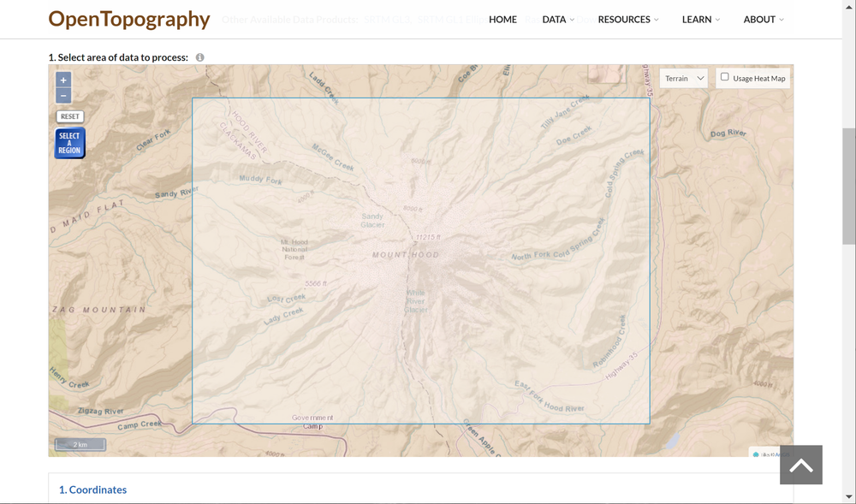The height and width of the screenshot is (504, 856).
Task: Click the Zigzag River map label
Action: pos(101,411)
